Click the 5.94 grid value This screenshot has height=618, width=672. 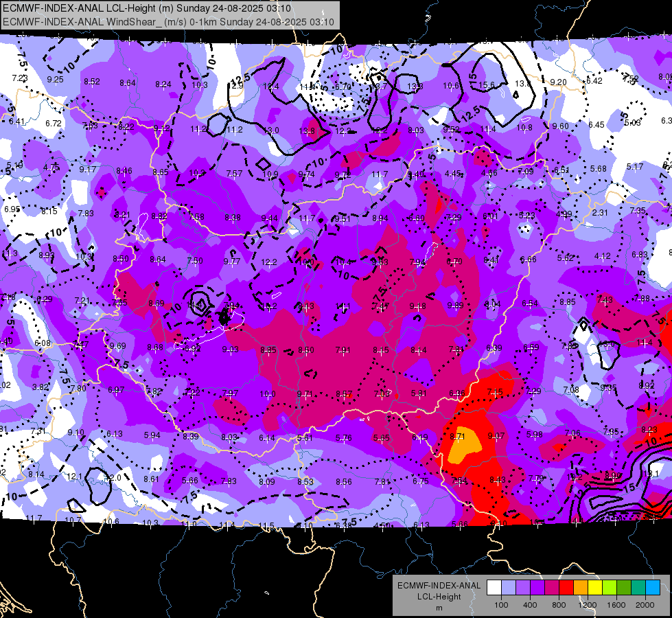tap(152, 435)
